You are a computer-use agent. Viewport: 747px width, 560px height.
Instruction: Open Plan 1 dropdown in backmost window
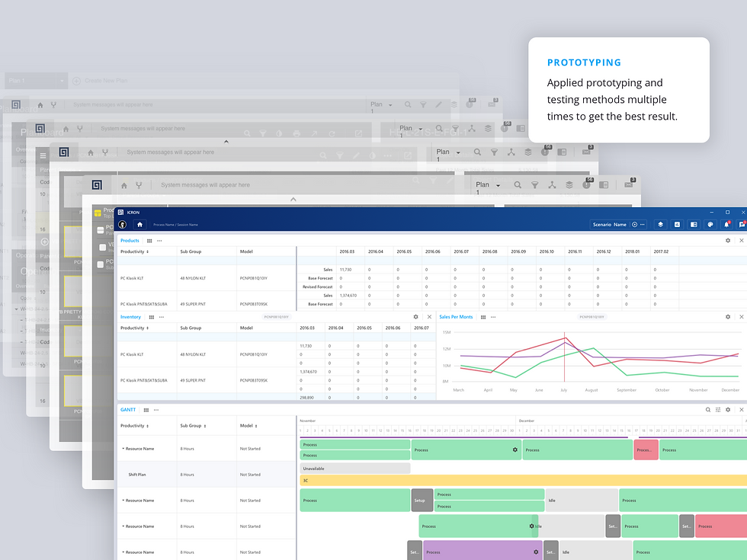tap(62, 81)
